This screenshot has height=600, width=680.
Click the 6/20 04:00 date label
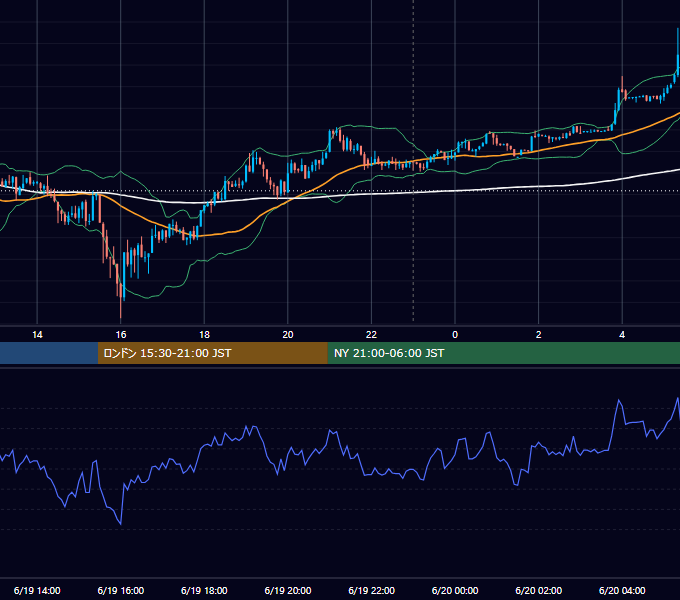[x=622, y=590]
